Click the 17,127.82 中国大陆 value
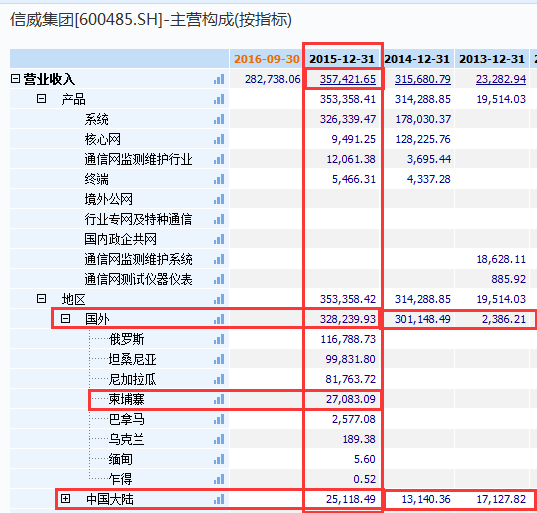The height and width of the screenshot is (513, 537). click(x=501, y=499)
